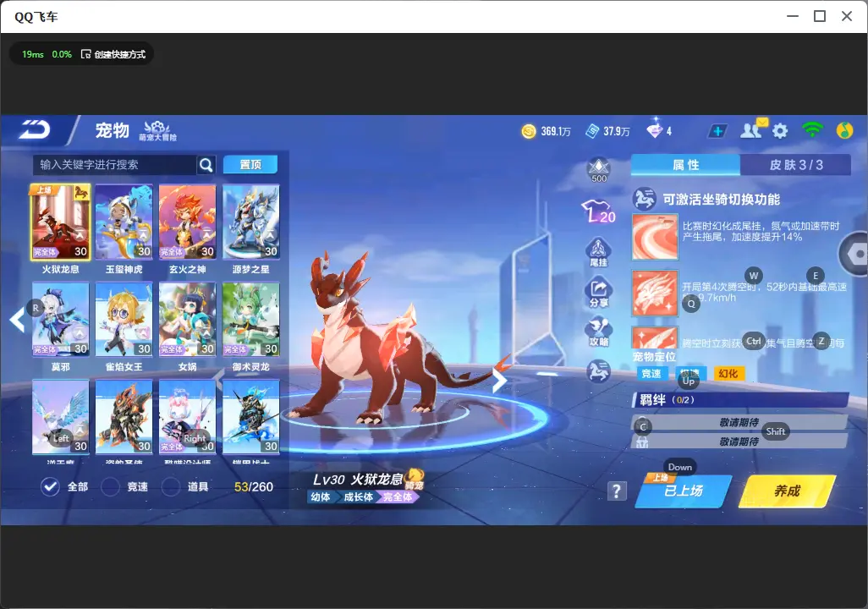This screenshot has height=609, width=868.
Task: Select the 全部 filter radio button
Action: click(51, 486)
